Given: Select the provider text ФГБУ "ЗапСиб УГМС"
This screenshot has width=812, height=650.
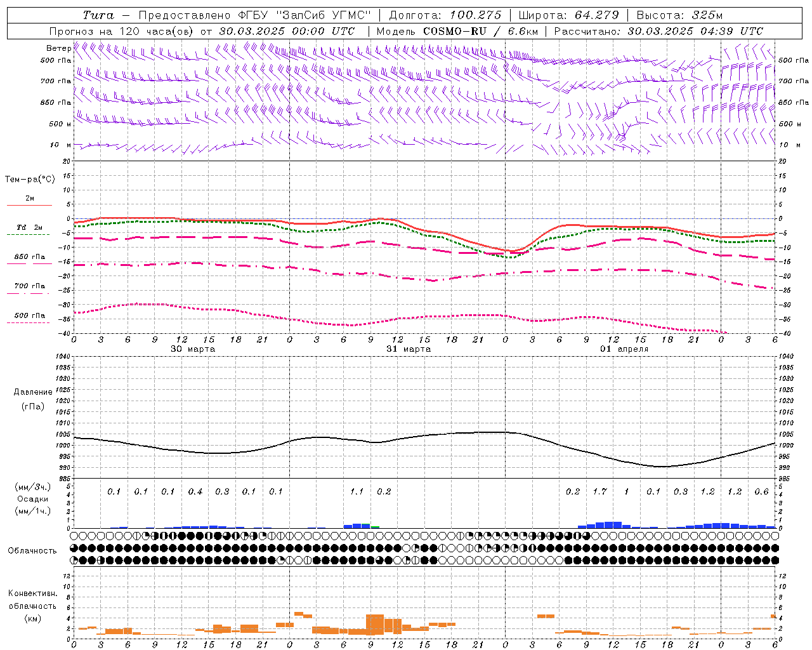Looking at the screenshot, I should [x=304, y=15].
